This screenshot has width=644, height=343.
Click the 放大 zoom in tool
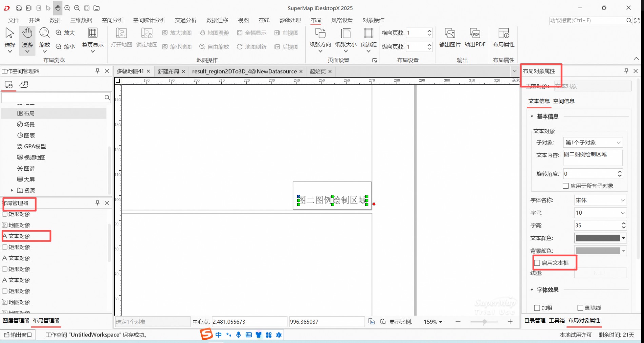coord(65,33)
